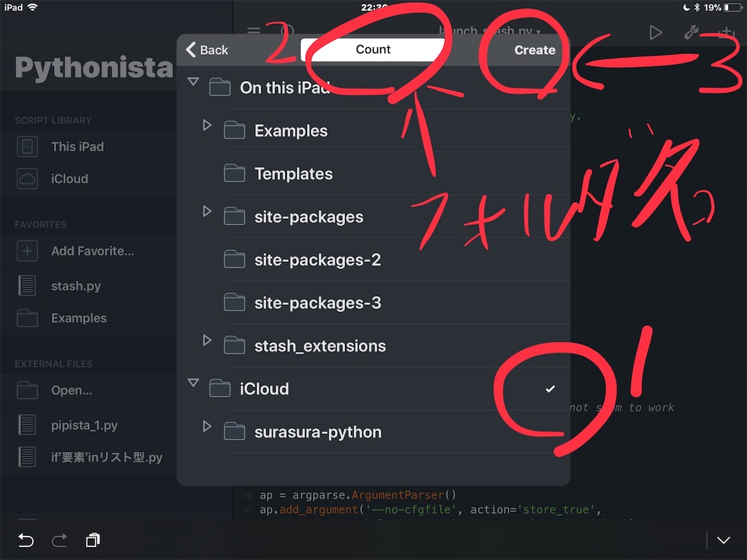Tap the plus icon beside Add Favorite

tap(27, 251)
